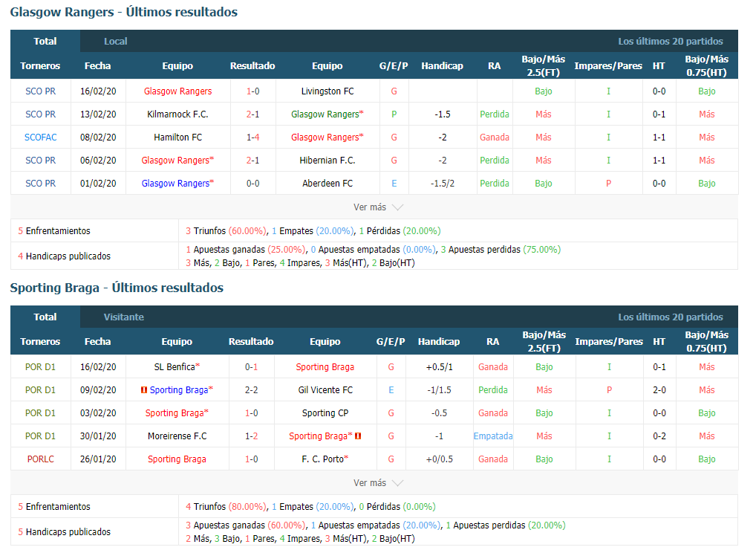Click the +0/0.5 handicap value
The width and height of the screenshot is (756, 550).
coord(439,459)
